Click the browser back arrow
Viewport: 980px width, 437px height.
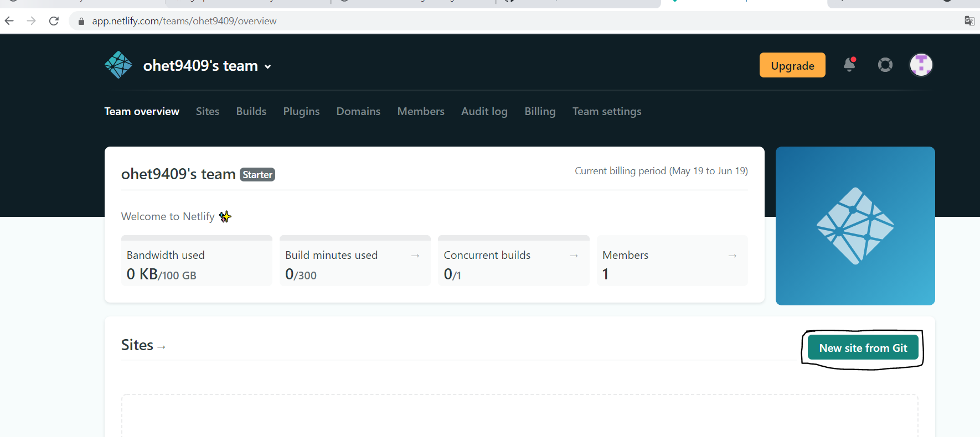click(x=9, y=21)
